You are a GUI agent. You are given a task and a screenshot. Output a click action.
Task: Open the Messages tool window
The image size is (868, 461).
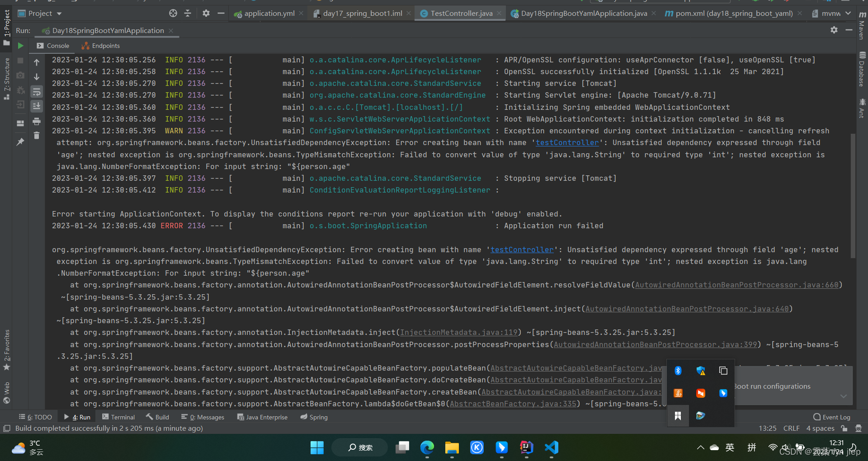(x=203, y=417)
